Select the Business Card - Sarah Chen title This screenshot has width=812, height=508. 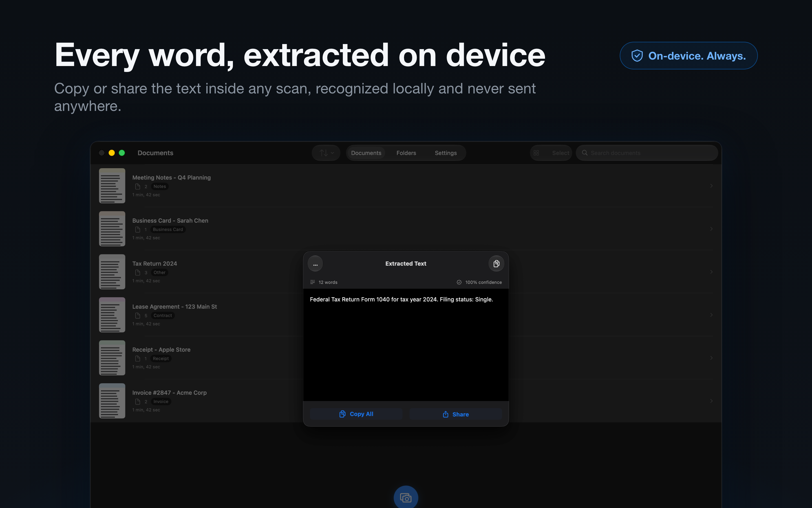click(170, 220)
